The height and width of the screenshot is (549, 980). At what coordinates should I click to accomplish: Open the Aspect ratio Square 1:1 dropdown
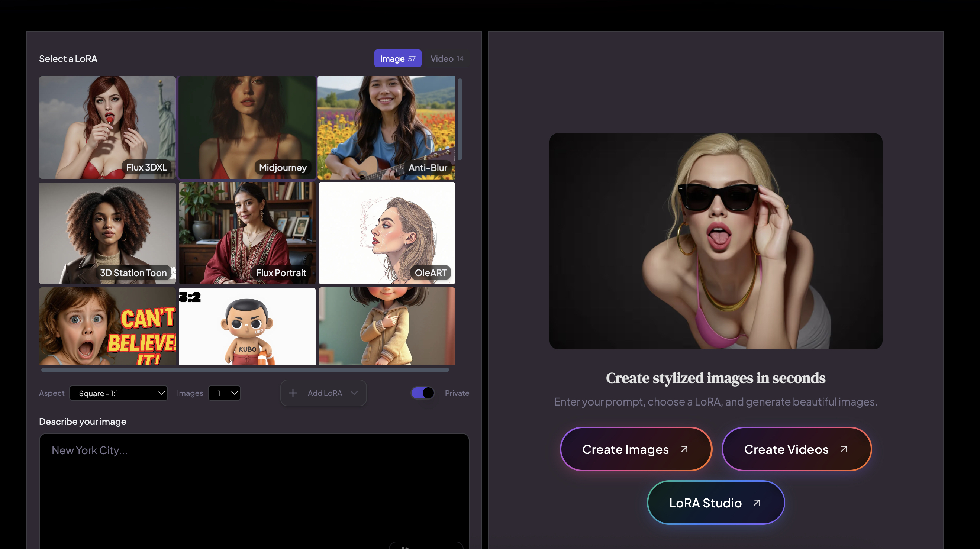coord(119,393)
